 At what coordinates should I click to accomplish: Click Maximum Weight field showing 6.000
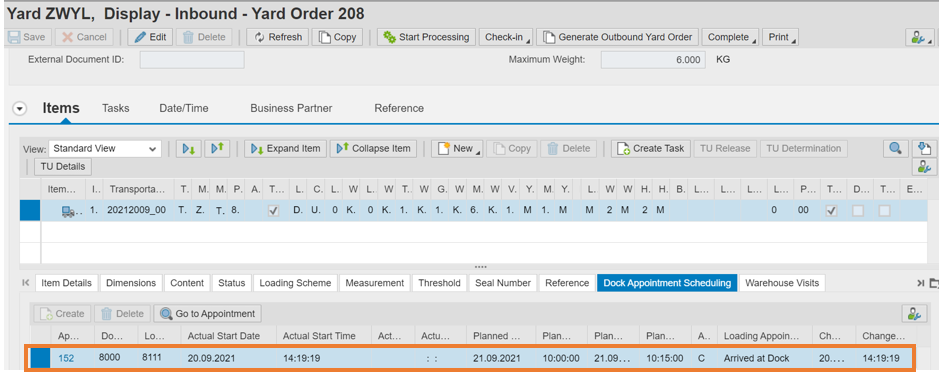653,60
